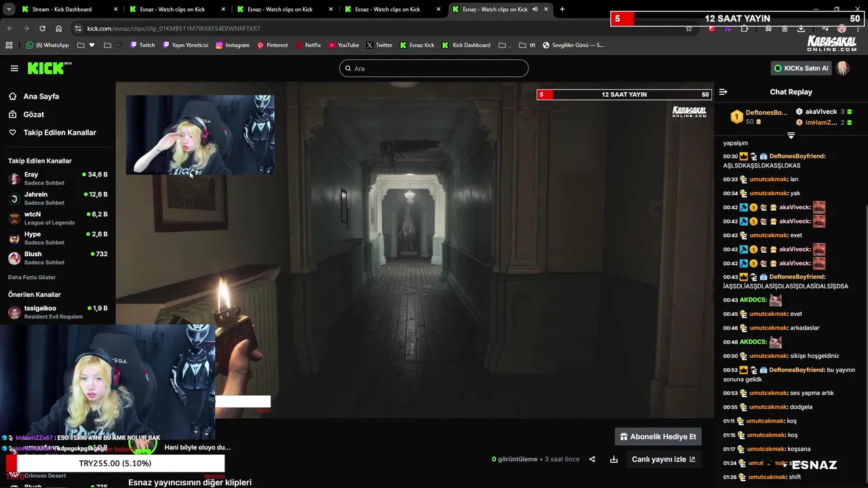Toggle the Kick sidebar hamburger menu
This screenshot has height=488, width=868.
point(14,68)
